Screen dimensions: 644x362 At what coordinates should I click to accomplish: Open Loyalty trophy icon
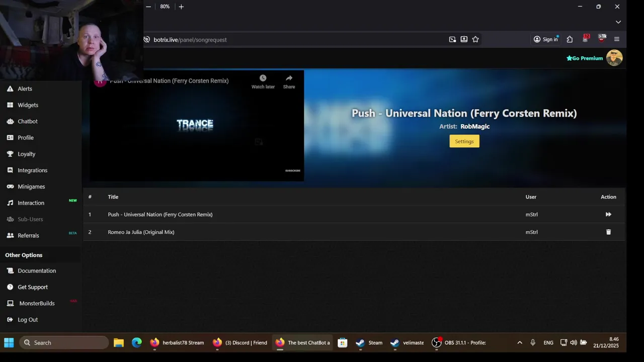(x=10, y=154)
